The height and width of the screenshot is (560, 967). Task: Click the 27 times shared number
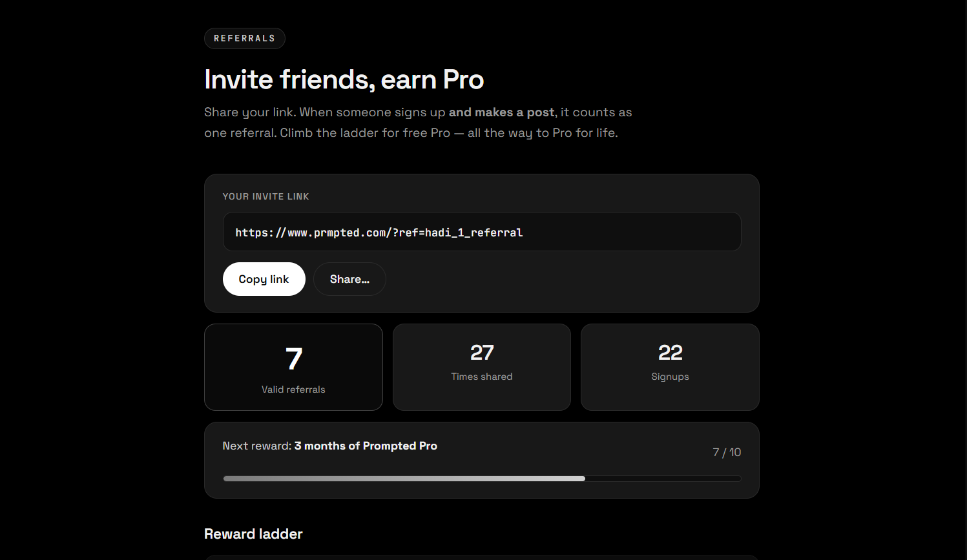tap(482, 353)
